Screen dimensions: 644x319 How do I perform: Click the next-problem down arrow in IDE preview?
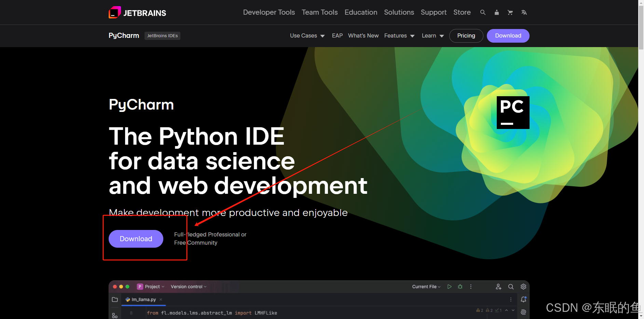[x=513, y=310]
